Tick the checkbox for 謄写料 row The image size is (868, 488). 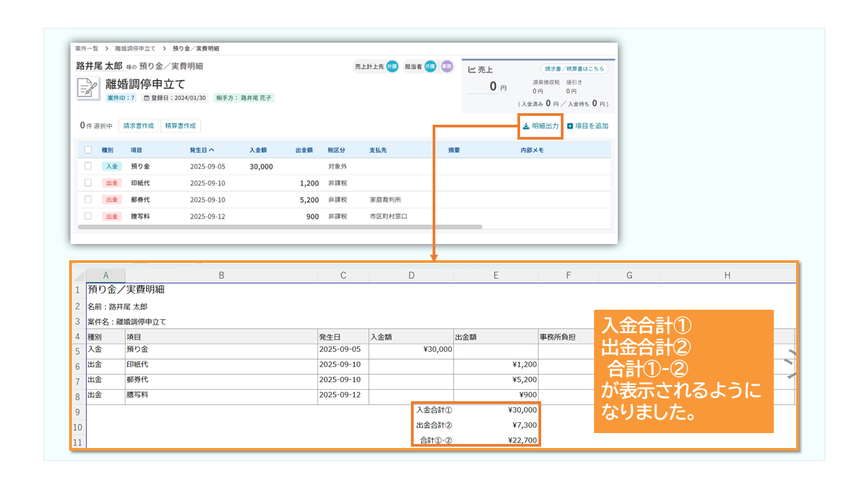(x=87, y=216)
